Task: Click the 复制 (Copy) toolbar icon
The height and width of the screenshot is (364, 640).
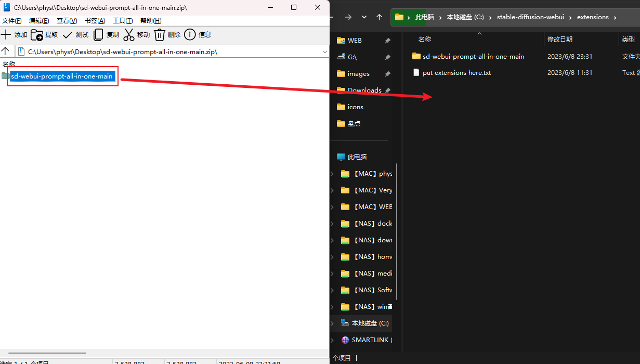Action: tap(98, 35)
